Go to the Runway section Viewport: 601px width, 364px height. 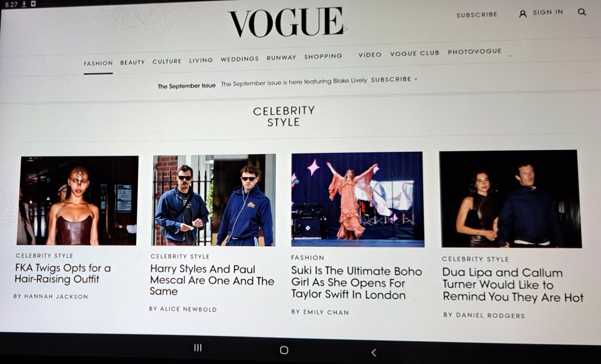[x=281, y=58]
